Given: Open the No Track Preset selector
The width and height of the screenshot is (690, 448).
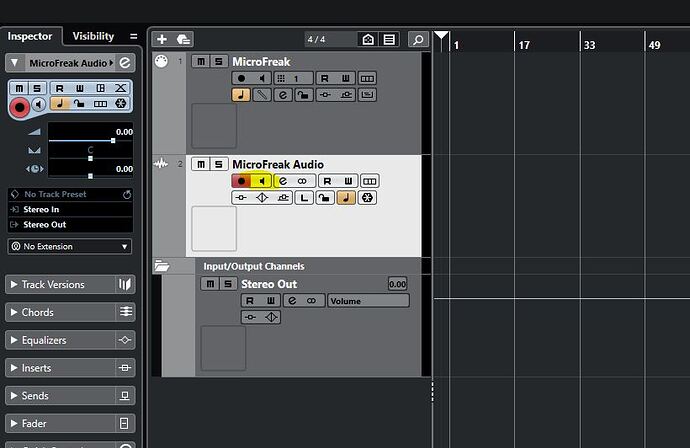Looking at the screenshot, I should tap(70, 194).
